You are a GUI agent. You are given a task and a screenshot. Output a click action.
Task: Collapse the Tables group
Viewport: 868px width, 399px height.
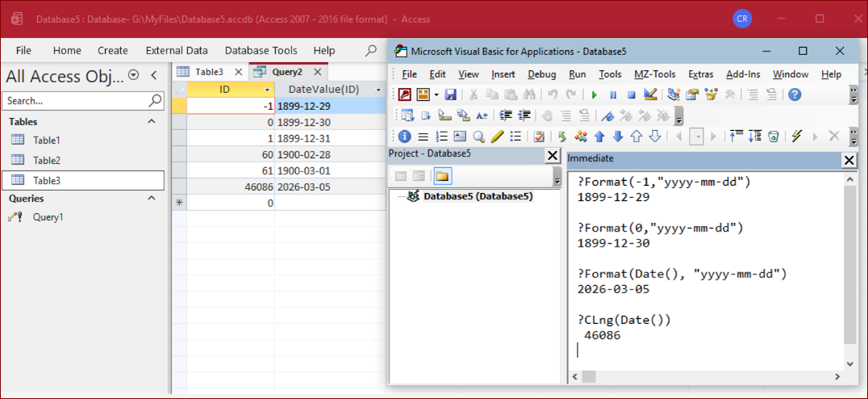pos(152,121)
